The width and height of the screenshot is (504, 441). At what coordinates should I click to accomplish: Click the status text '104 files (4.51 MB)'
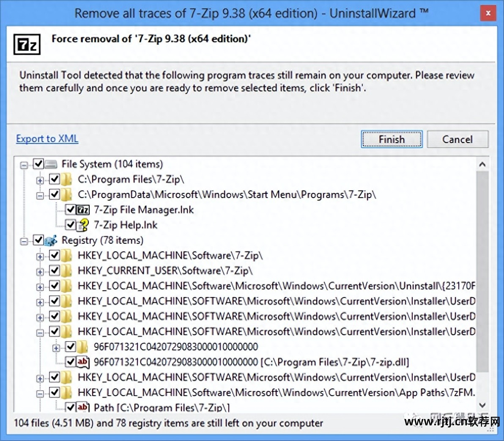(x=54, y=423)
